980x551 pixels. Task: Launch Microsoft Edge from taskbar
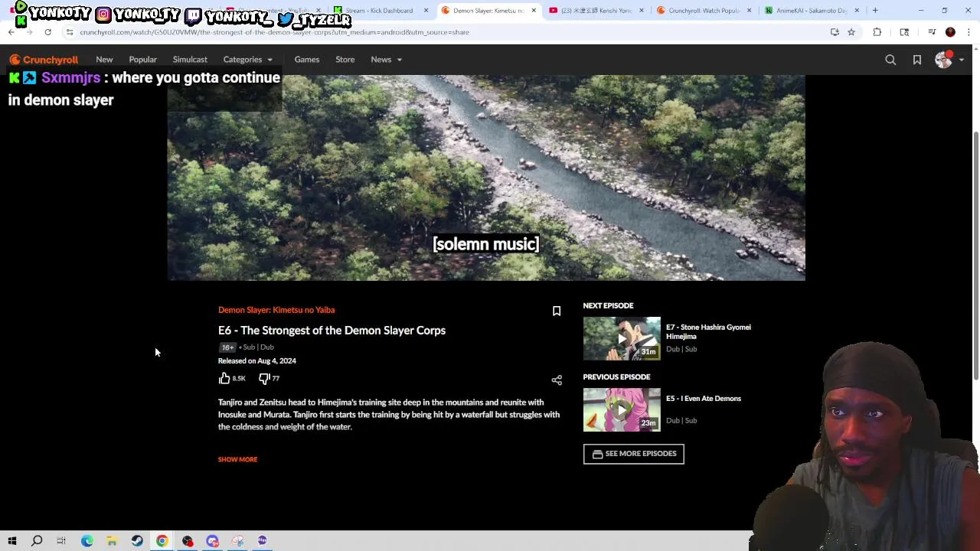[x=87, y=541]
